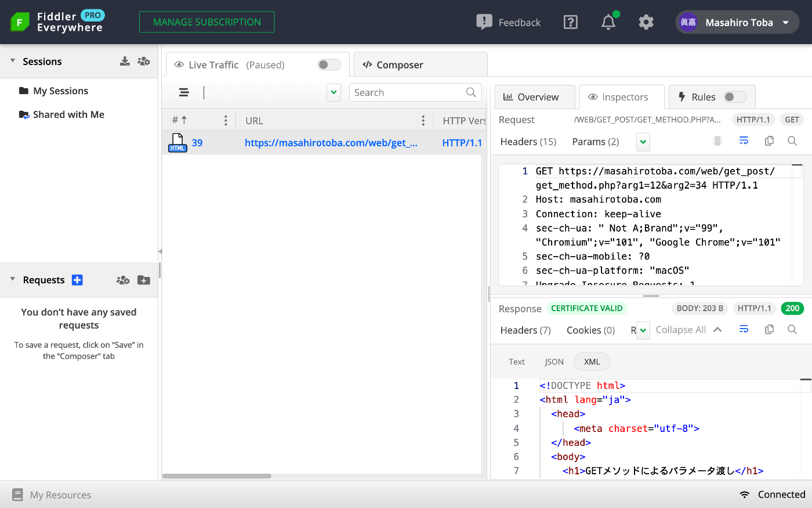Image resolution: width=812 pixels, height=508 pixels.
Task: Collapse the Sessions section triangle
Action: pos(13,60)
